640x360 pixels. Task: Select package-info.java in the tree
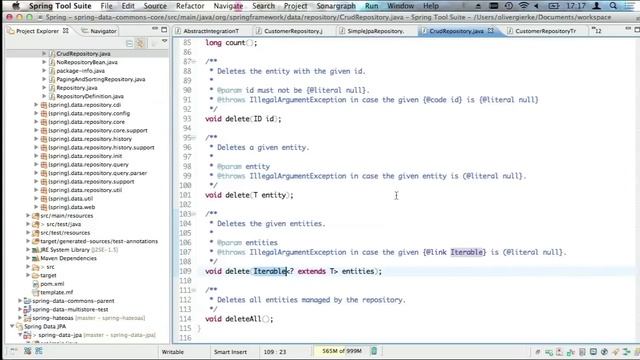[x=80, y=71]
